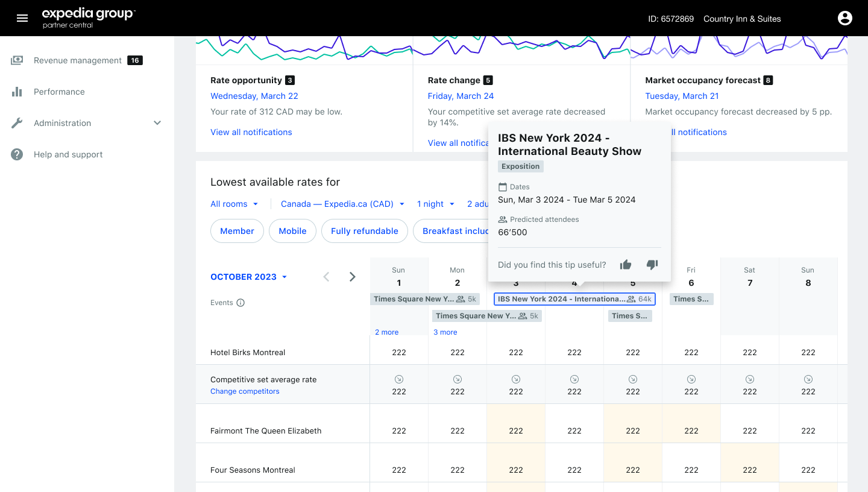Image resolution: width=868 pixels, height=492 pixels.
Task: Open the Wednesday, March 22 rate opportunity link
Action: [254, 96]
